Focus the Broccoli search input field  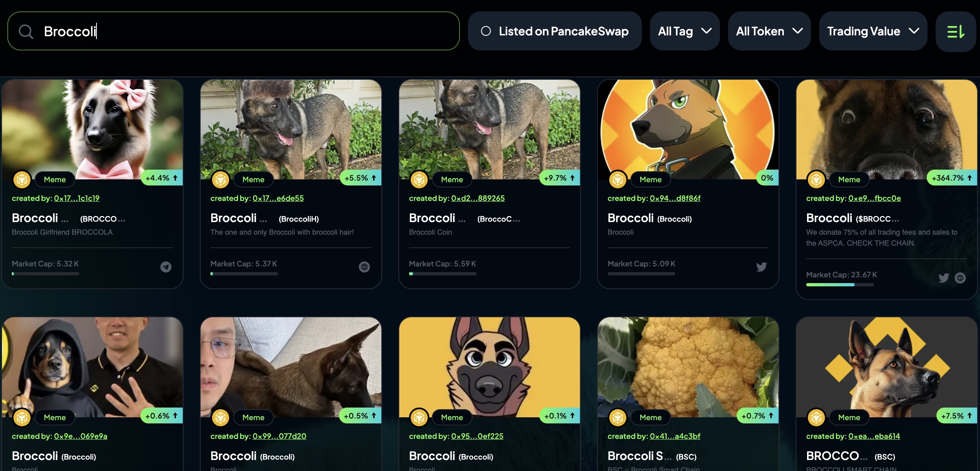point(234,31)
